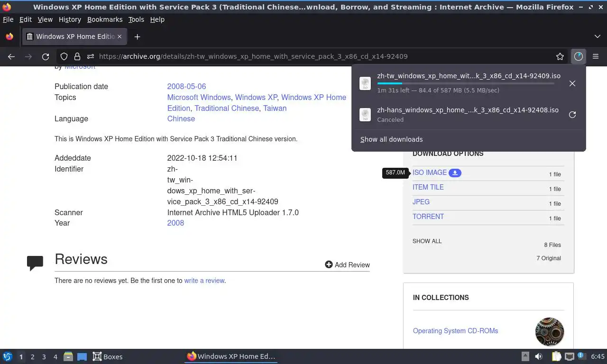
Task: Retry the canceled zh-hans ISO download
Action: tap(572, 115)
